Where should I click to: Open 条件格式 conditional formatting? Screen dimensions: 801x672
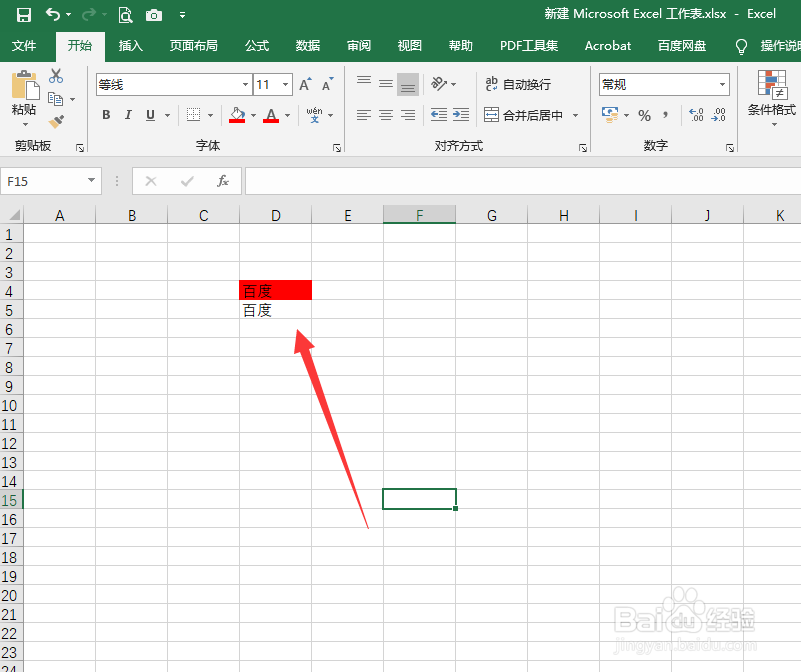771,98
